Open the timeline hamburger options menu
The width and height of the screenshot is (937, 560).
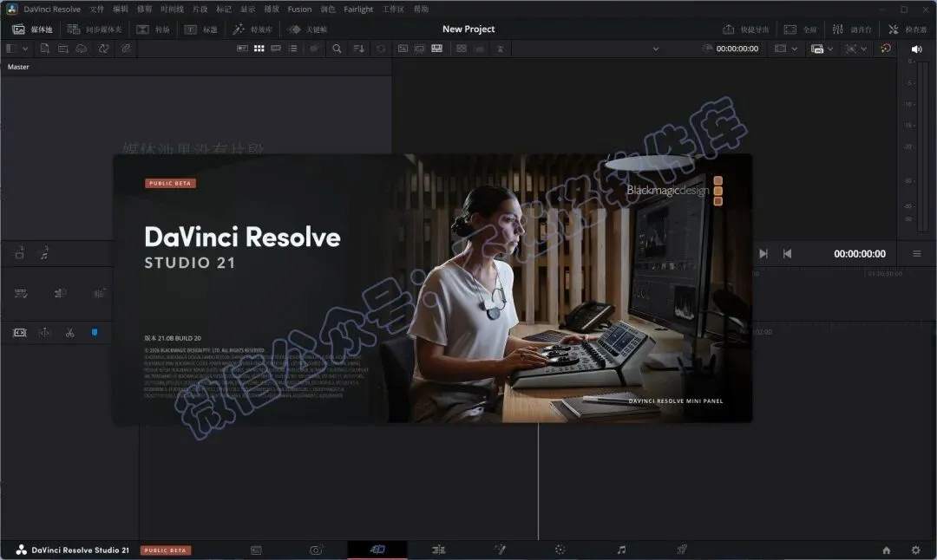[x=917, y=254]
